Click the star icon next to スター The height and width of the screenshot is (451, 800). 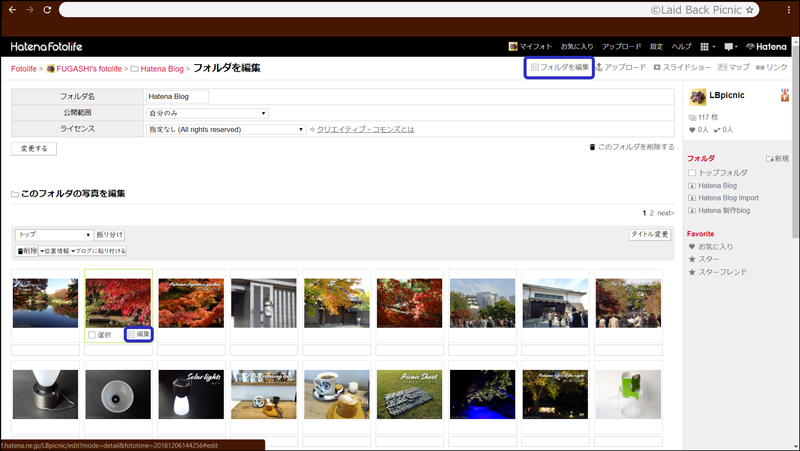692,259
